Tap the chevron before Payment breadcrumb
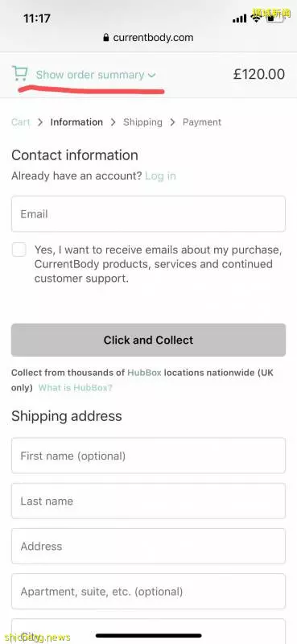Viewport: 297px width, 644px height. coord(172,122)
